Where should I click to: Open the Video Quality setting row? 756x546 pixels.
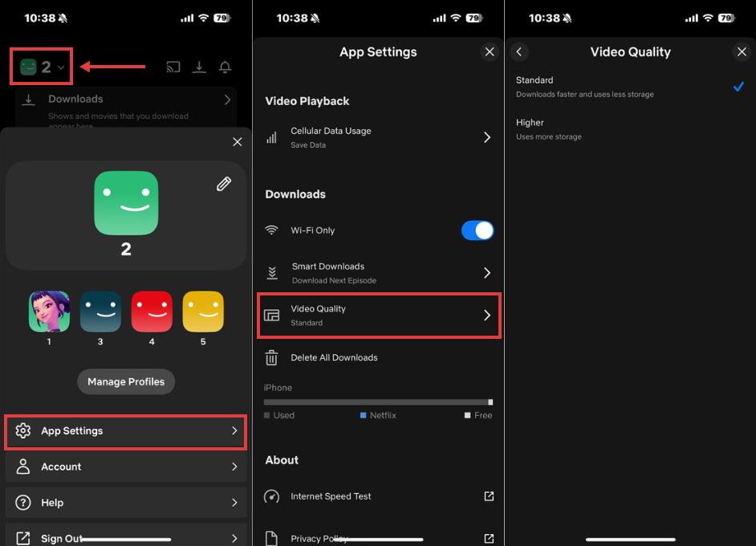click(x=379, y=316)
